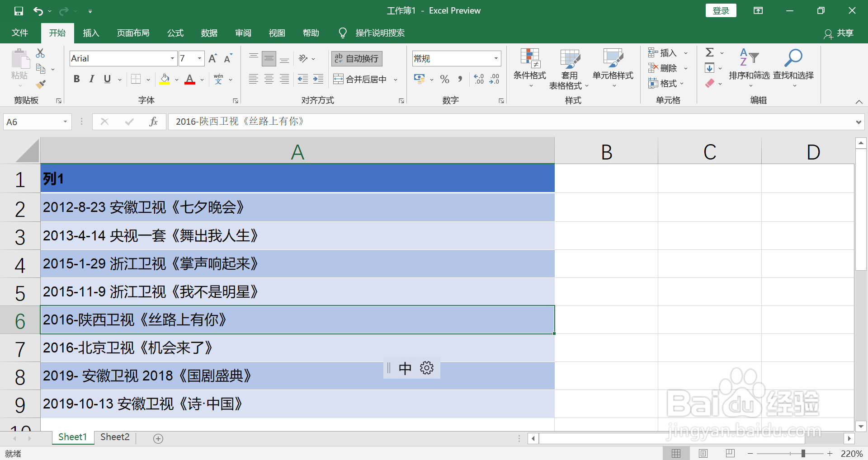868x460 pixels.
Task: Click the Paste clipboard icon
Action: [x=20, y=59]
